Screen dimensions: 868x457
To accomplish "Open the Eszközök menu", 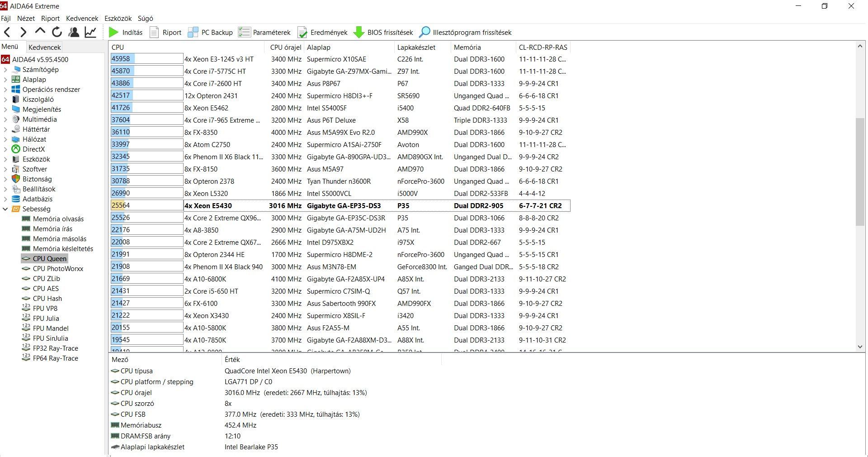I will [x=118, y=19].
